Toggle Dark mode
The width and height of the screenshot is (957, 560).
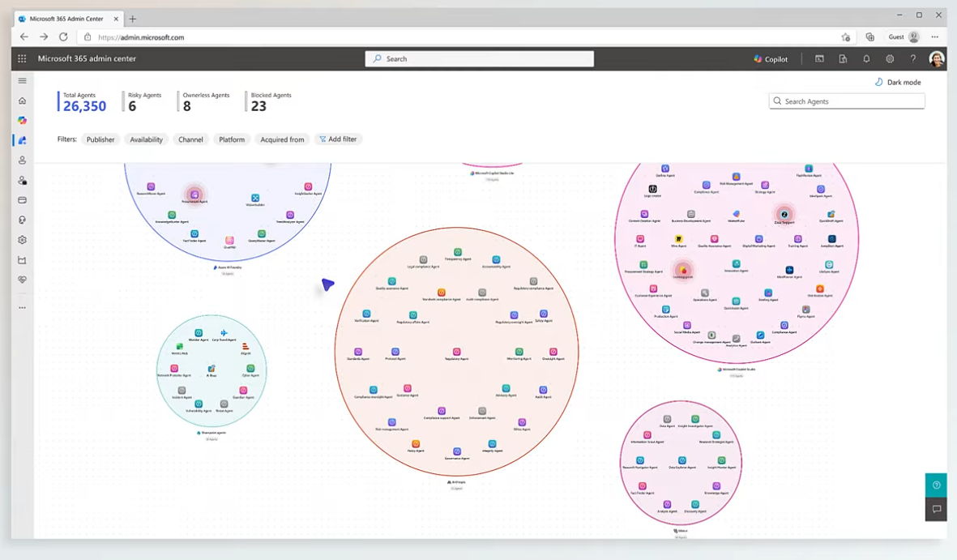click(x=898, y=82)
